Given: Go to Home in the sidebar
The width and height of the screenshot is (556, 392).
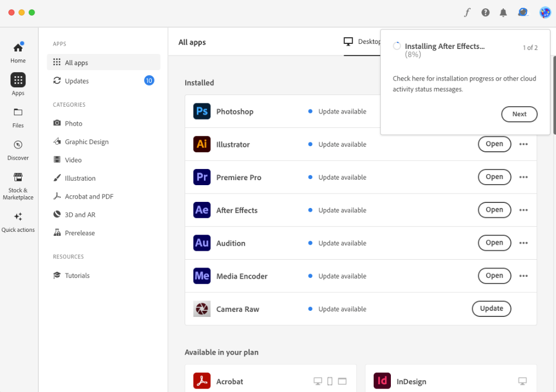Looking at the screenshot, I should coord(18,53).
